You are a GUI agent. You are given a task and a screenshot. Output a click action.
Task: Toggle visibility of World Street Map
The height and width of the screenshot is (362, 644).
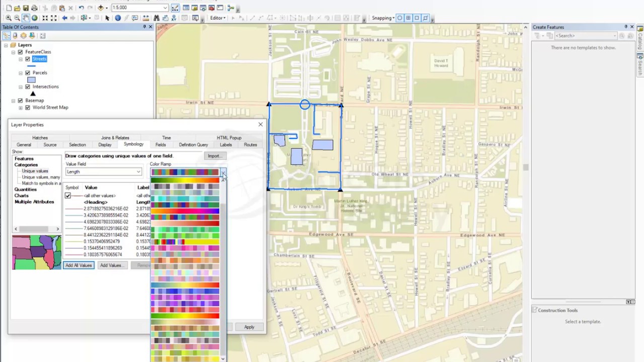tap(28, 107)
